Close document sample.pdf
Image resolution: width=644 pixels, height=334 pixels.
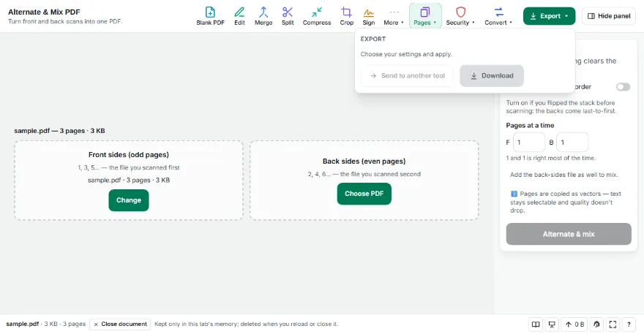click(x=120, y=324)
